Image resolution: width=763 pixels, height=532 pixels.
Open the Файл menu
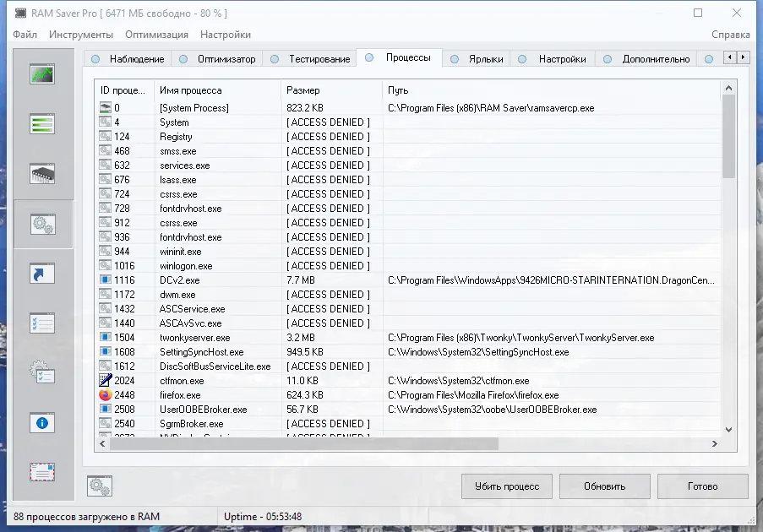click(25, 35)
